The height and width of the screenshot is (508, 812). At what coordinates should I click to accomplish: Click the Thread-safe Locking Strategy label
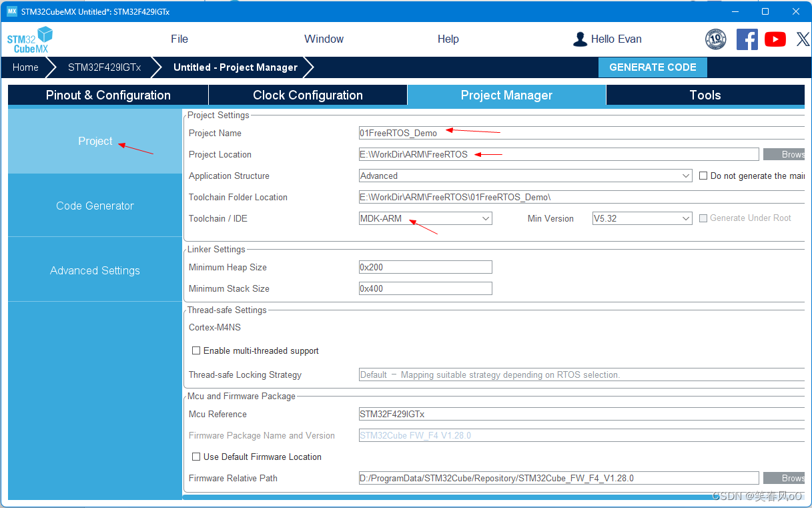tap(245, 374)
